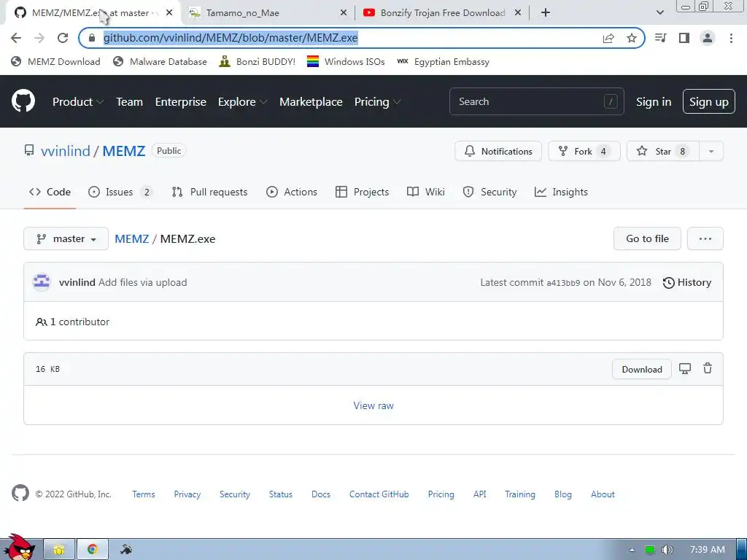Viewport: 747px width, 560px height.
Task: Open file in GitHub Desktop icon
Action: (x=684, y=368)
